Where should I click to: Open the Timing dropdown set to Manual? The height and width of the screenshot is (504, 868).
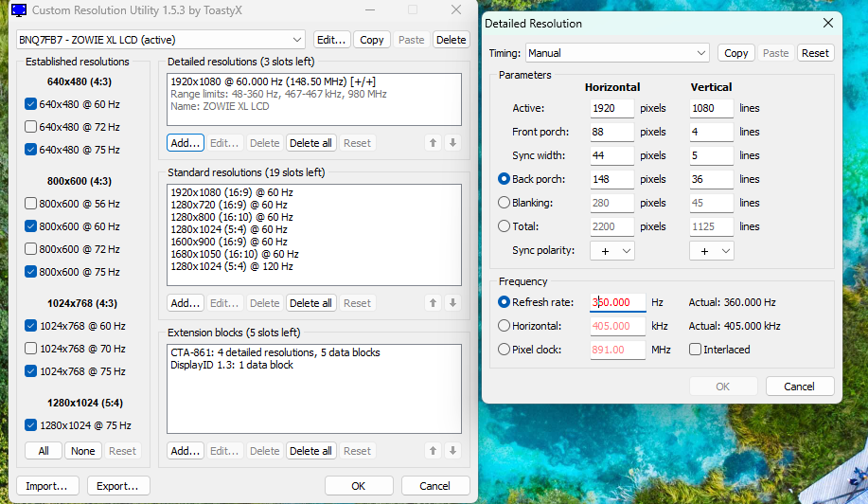(x=617, y=53)
